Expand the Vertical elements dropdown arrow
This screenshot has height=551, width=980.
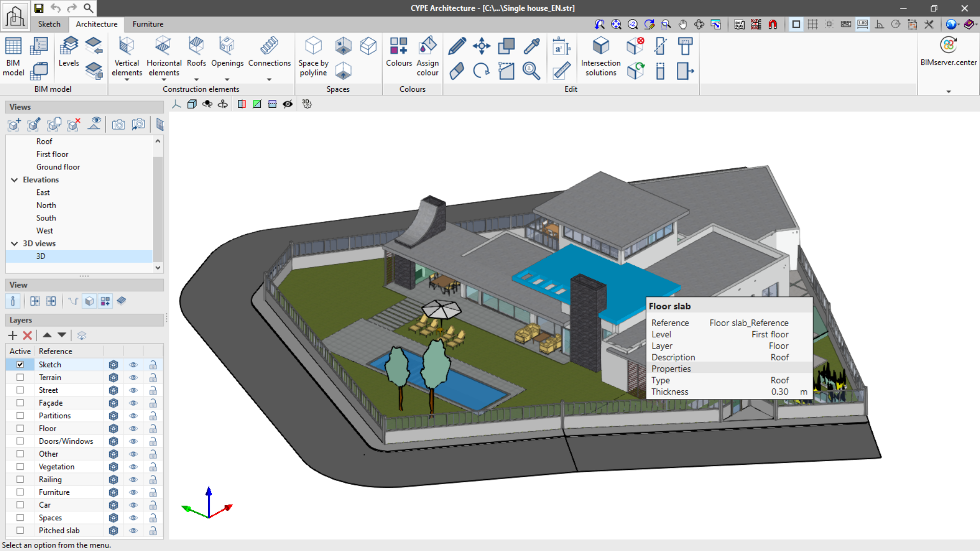(127, 80)
